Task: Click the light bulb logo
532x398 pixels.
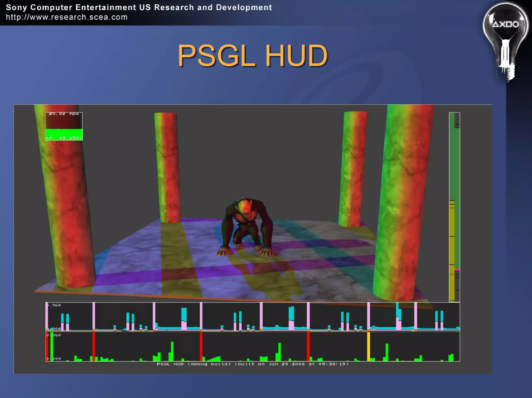Action: [505, 42]
